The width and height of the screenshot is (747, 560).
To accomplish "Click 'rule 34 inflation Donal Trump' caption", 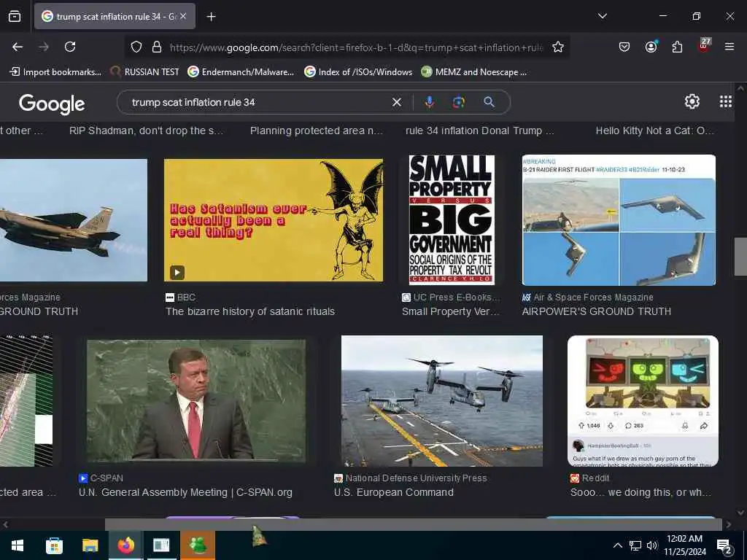I will (480, 131).
